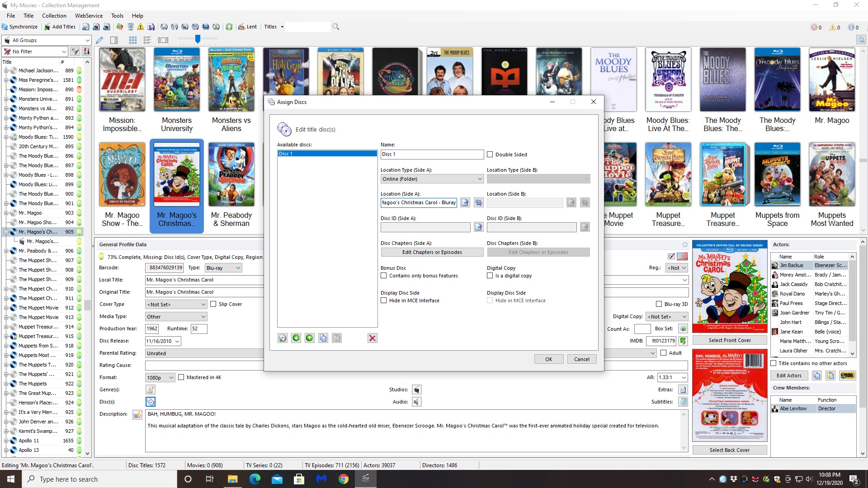Click the yellow warning triangle toolbar icon
This screenshot has height=488, width=868.
point(141,27)
